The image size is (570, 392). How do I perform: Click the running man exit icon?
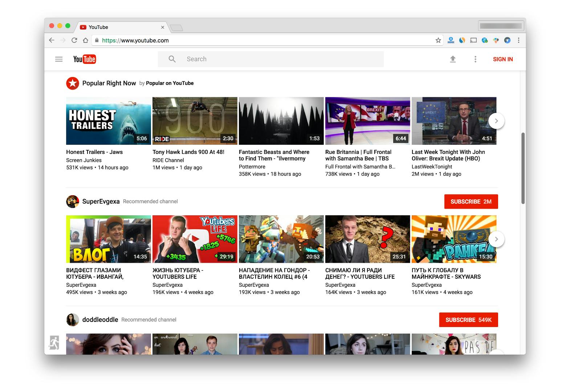pos(54,342)
